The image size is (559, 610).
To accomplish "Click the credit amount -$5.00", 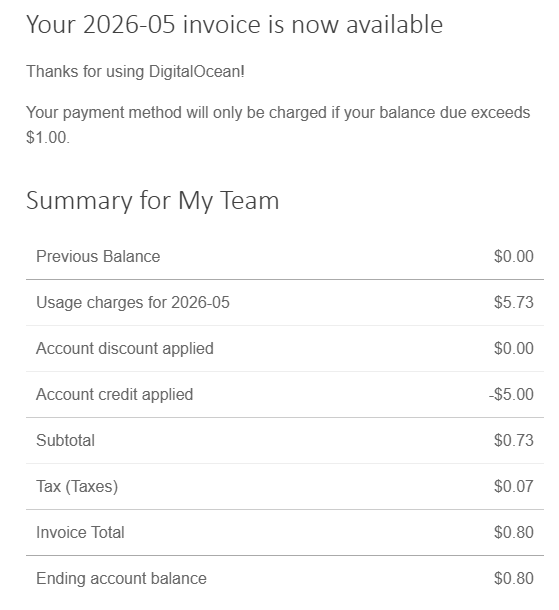I will (511, 394).
